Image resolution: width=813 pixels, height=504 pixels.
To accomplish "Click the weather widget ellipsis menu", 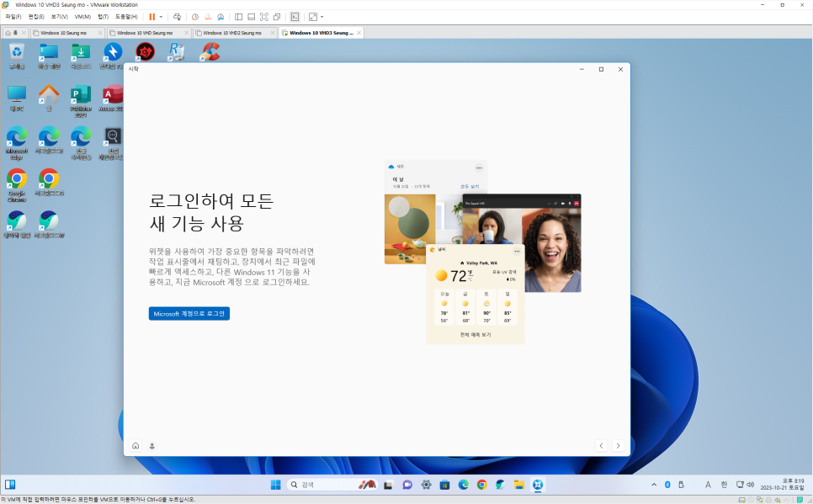I will [517, 251].
